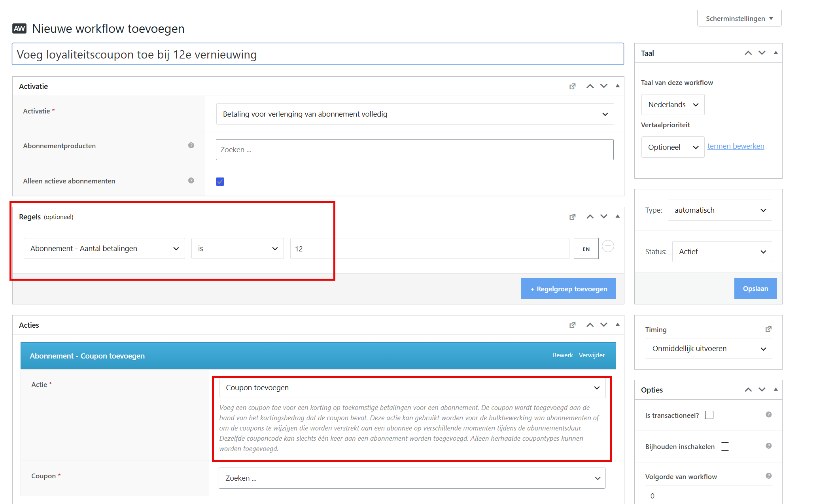Click help icon next to Is transactioneel

coord(768,415)
